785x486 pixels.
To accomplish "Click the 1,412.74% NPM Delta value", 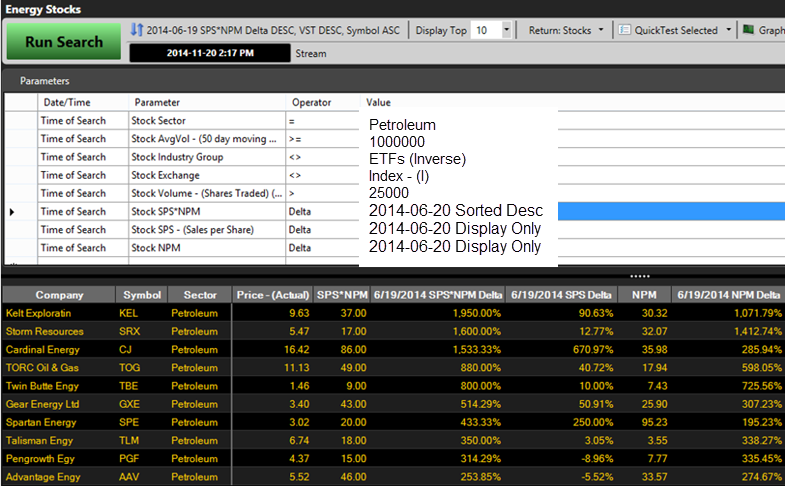I will coord(757,331).
